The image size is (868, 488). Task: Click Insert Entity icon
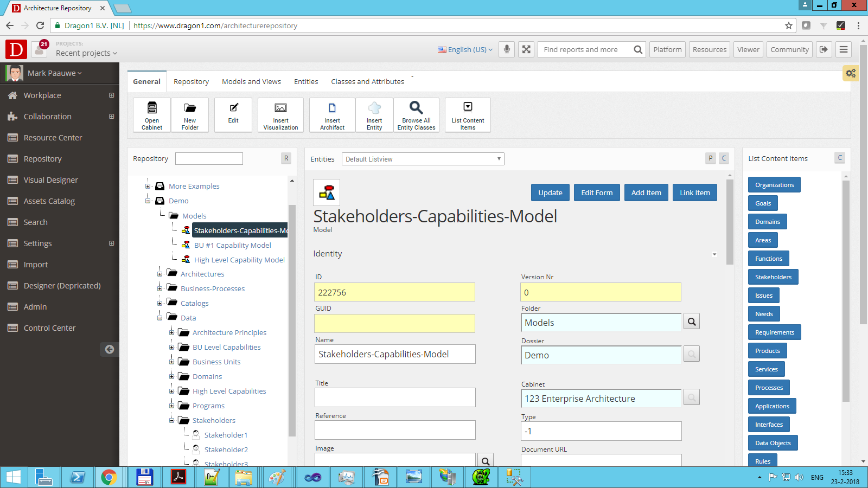374,115
